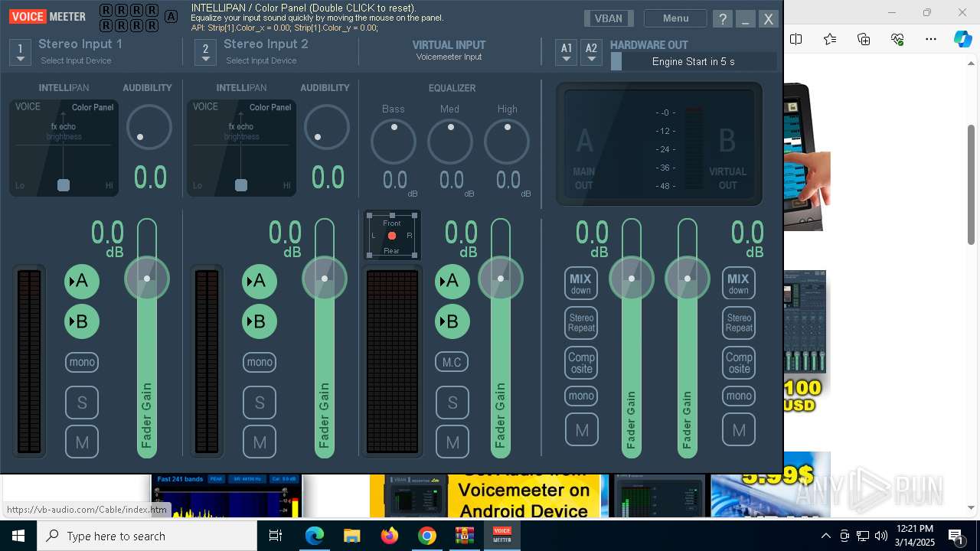Select Composite mode on bus B
Viewport: 980px width, 551px height.
pyautogui.click(x=739, y=363)
